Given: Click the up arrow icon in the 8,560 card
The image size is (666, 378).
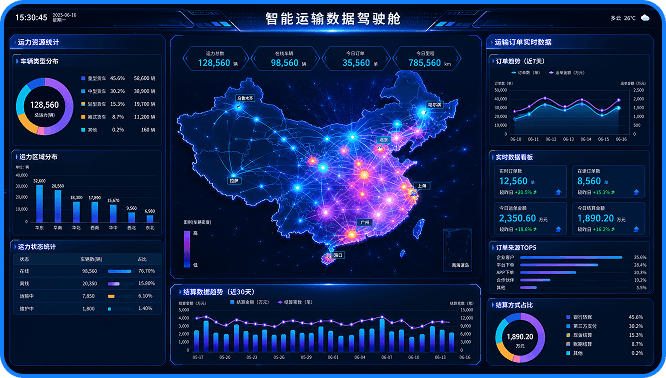Looking at the screenshot, I should [636, 192].
